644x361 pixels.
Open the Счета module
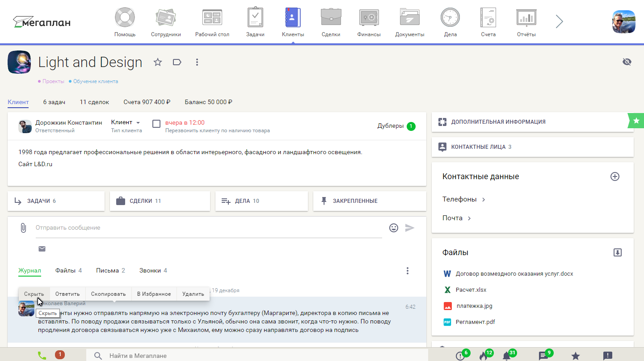tap(488, 22)
